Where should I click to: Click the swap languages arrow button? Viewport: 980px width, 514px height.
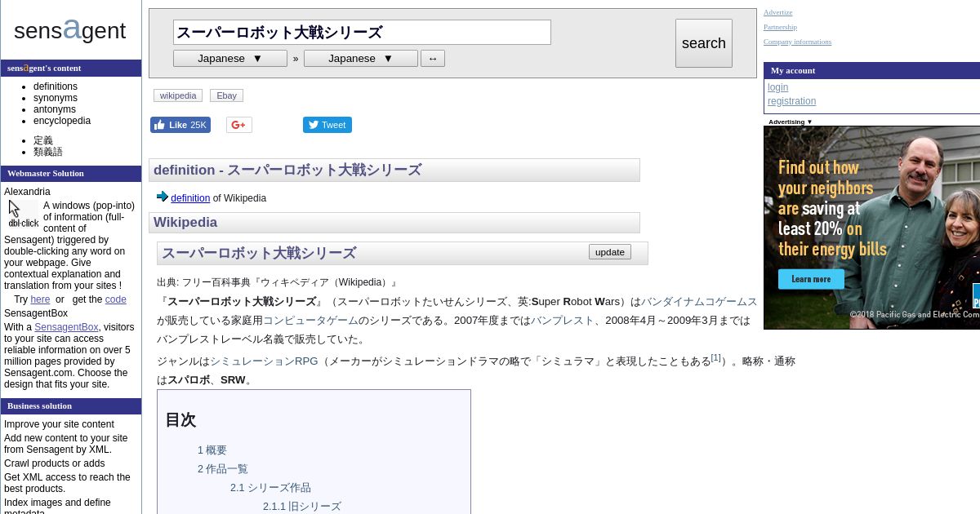pos(433,59)
